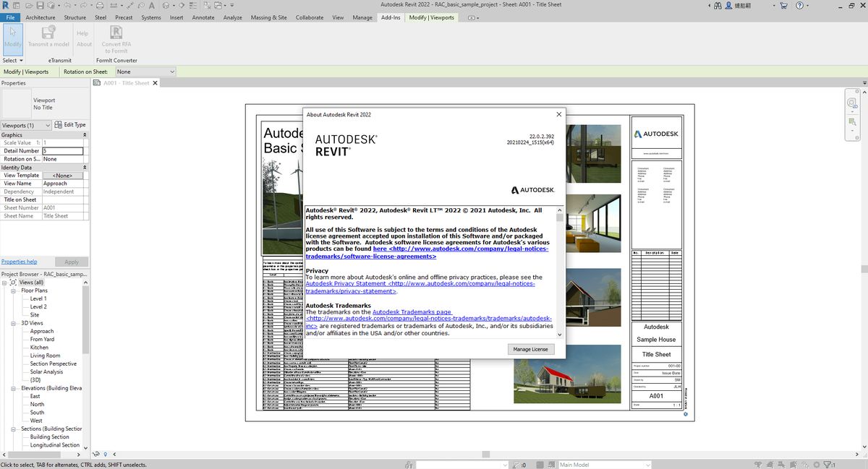This screenshot has height=469, width=868.
Task: Select Level 1 floor plan in Project Browser
Action: point(38,298)
